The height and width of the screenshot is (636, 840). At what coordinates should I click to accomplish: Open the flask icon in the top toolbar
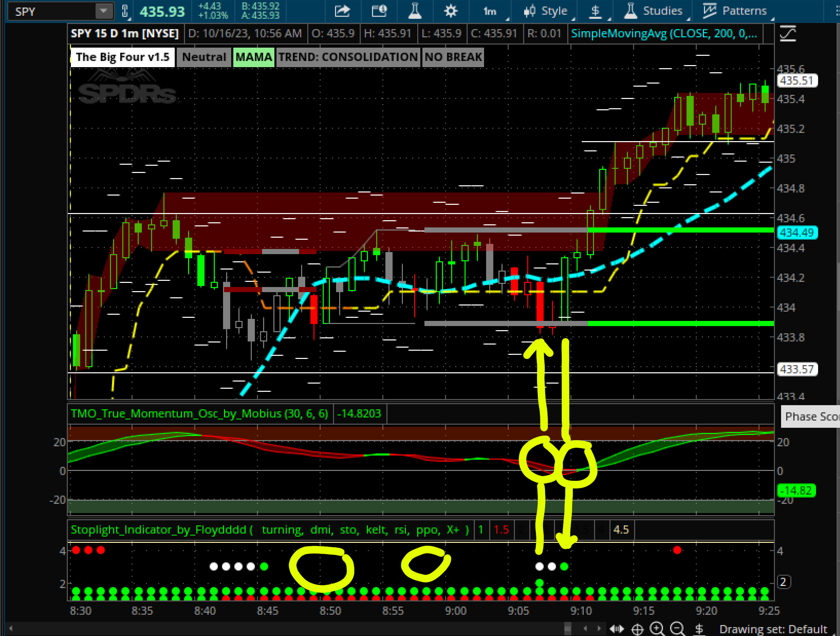pyautogui.click(x=415, y=11)
